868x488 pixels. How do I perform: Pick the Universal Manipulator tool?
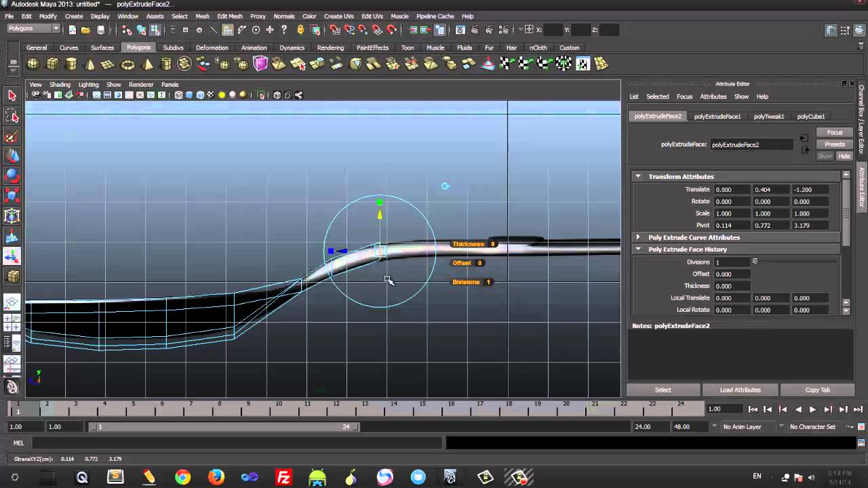(12, 216)
